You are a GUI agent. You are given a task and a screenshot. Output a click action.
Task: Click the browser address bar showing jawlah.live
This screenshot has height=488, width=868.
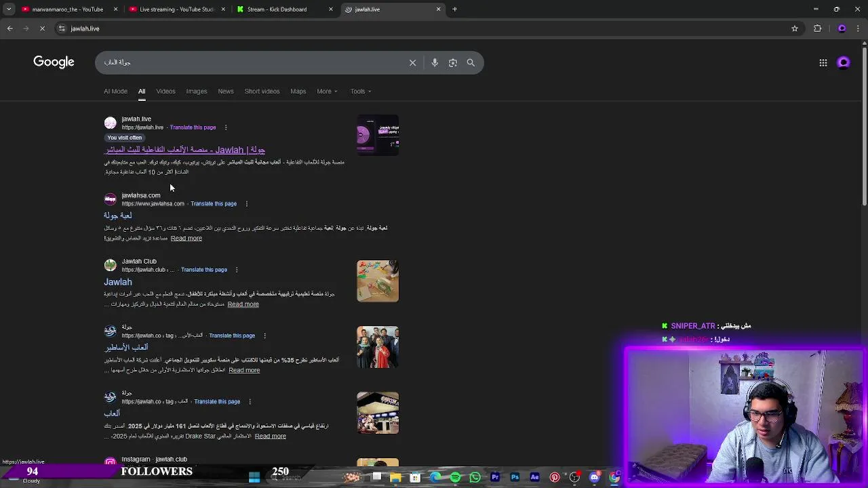420,28
